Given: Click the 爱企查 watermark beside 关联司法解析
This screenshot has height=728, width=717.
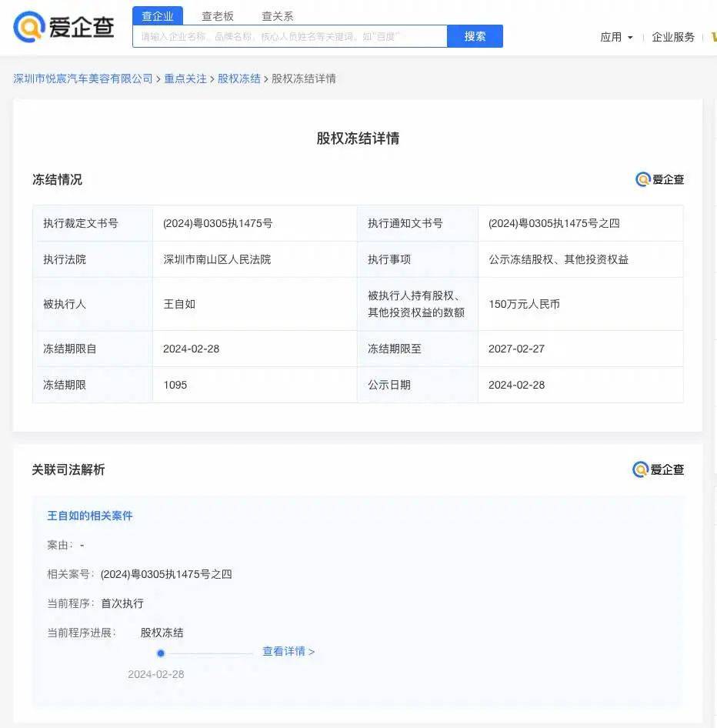Looking at the screenshot, I should 658,469.
